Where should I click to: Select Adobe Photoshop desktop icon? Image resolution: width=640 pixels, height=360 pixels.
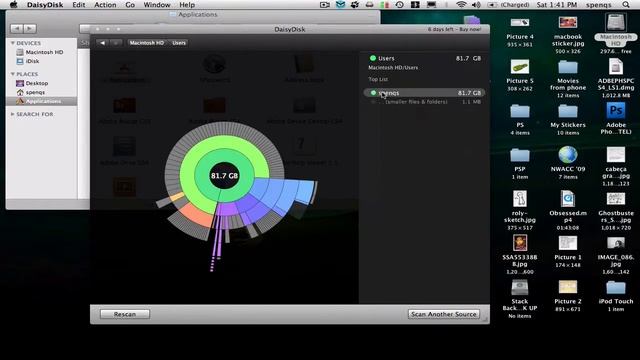tap(616, 111)
